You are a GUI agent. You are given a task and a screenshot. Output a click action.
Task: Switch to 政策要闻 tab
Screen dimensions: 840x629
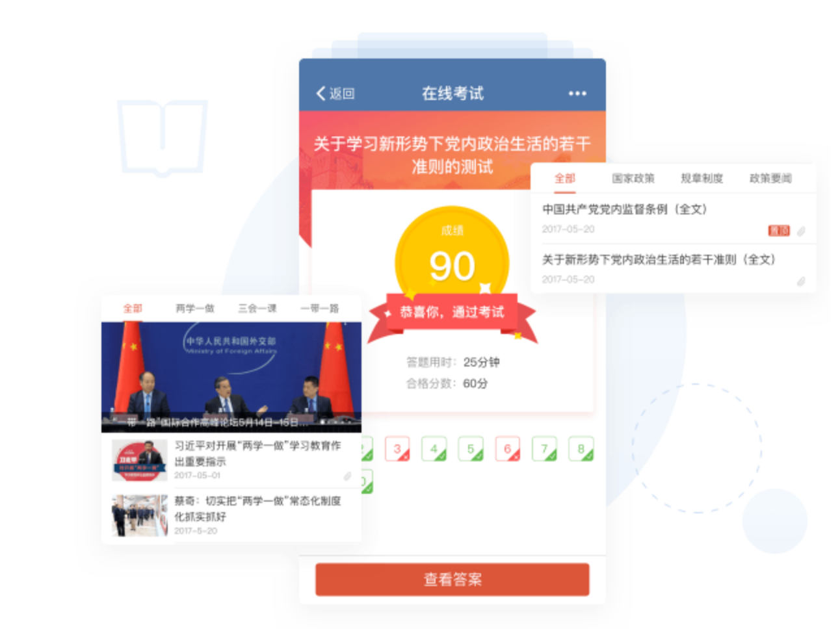click(770, 178)
